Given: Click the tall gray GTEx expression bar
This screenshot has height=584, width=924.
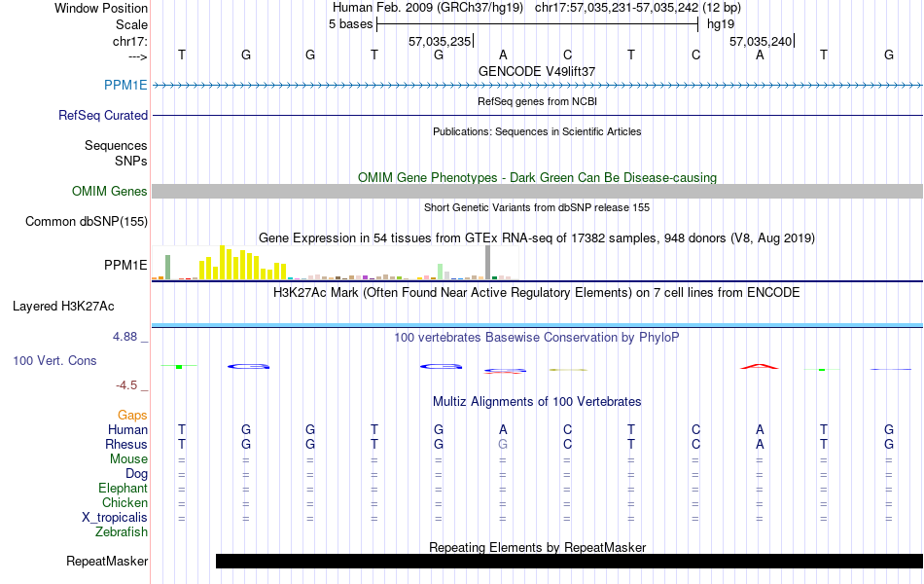Looking at the screenshot, I should [488, 263].
